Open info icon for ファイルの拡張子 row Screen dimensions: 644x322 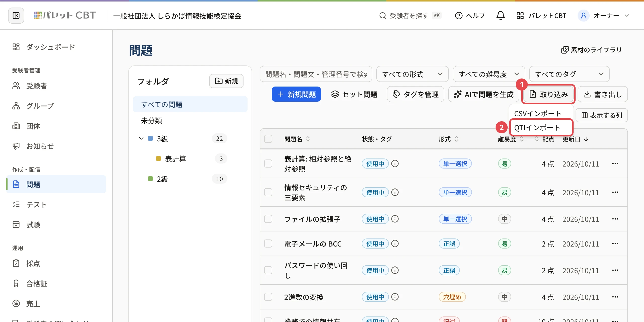tap(395, 219)
